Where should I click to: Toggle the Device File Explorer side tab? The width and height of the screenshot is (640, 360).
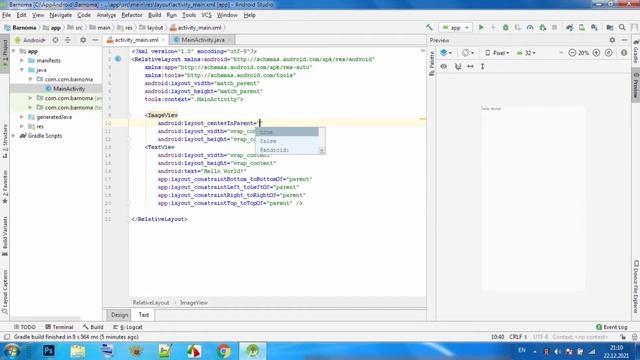coord(636,287)
